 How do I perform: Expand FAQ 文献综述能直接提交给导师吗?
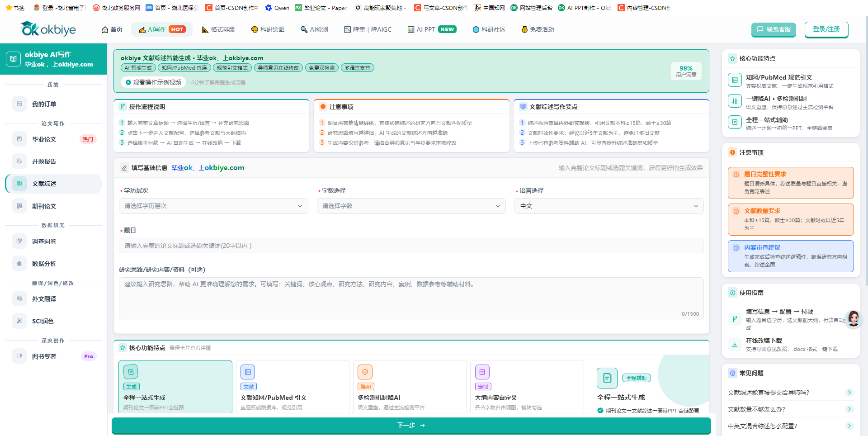click(790, 393)
